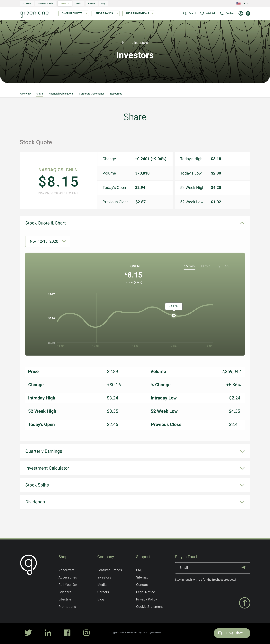This screenshot has height=644, width=270.
Task: Open footer Sitemap link
Action: 142,578
